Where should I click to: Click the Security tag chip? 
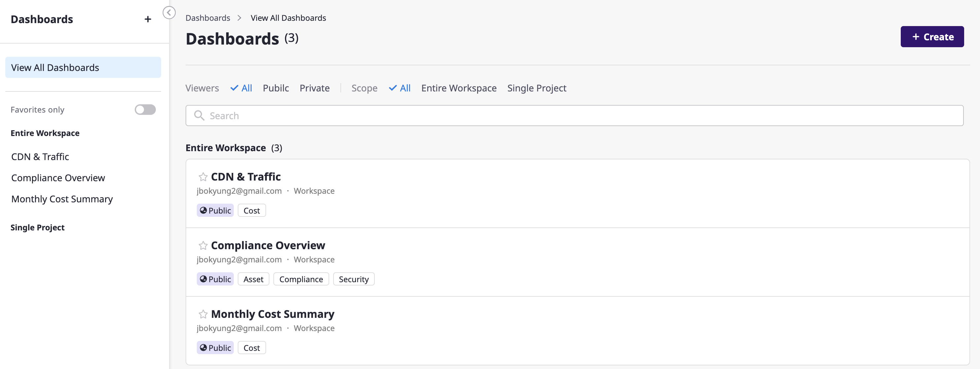[353, 279]
